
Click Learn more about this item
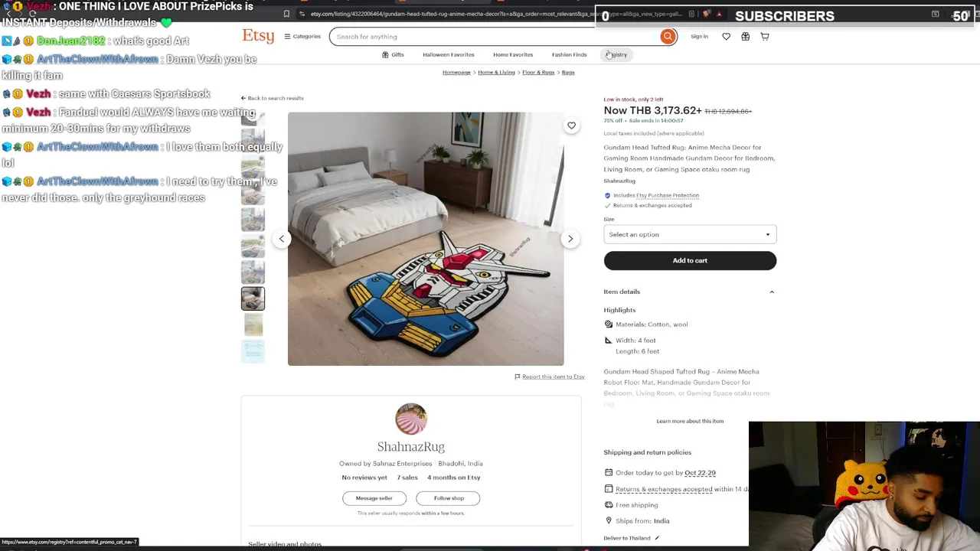click(690, 421)
